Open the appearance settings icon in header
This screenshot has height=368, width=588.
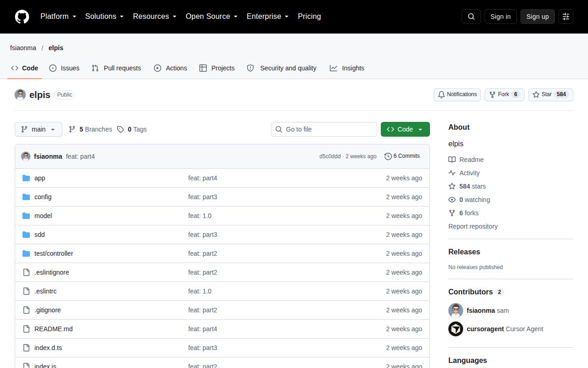pyautogui.click(x=566, y=17)
